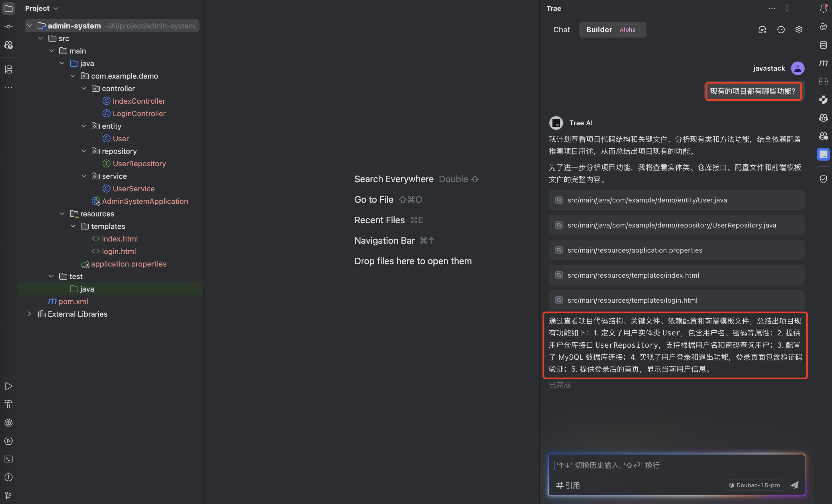Open Trae panel settings gear
Viewport: 832px width, 504px height.
coord(799,30)
